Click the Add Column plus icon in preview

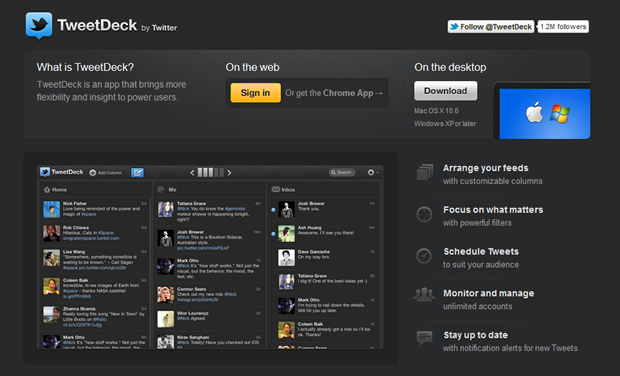[93, 172]
